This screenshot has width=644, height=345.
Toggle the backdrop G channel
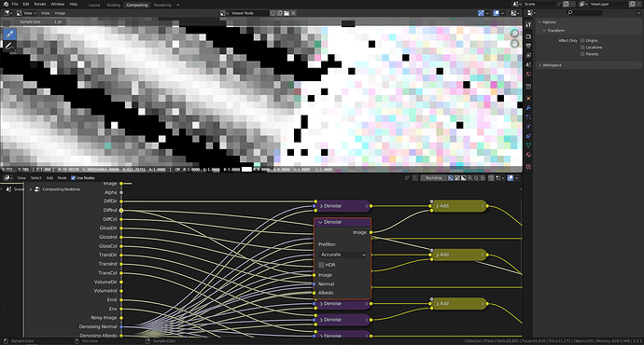476,178
